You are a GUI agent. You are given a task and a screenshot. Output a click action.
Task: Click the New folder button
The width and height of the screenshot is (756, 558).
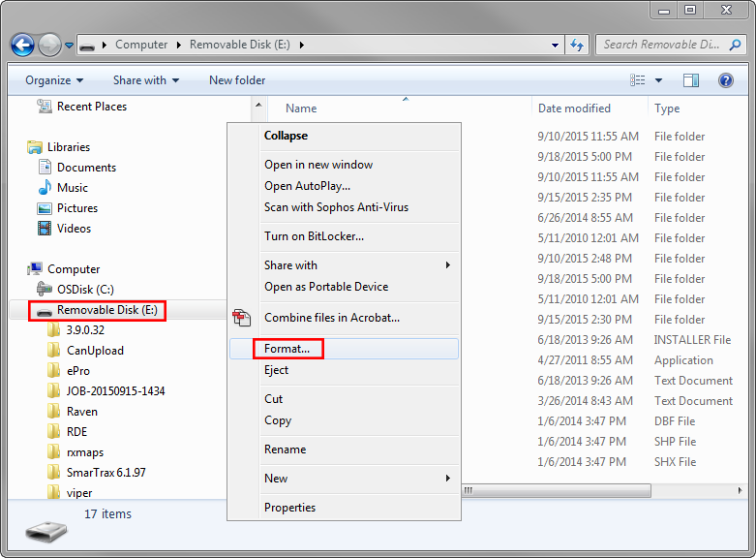237,80
